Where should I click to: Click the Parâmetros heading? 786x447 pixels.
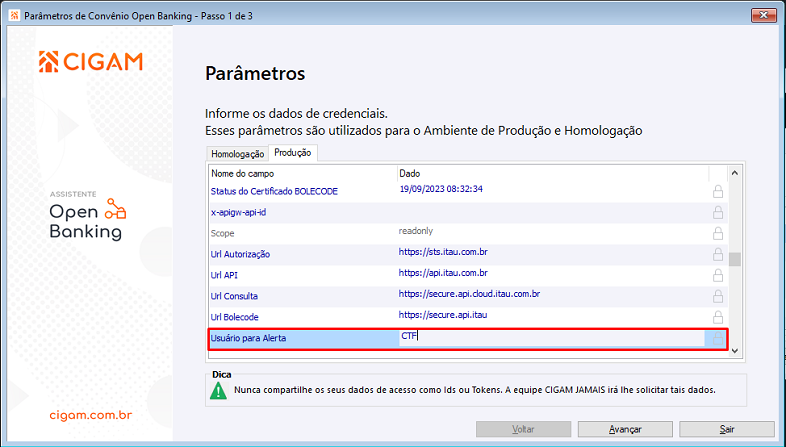(255, 74)
